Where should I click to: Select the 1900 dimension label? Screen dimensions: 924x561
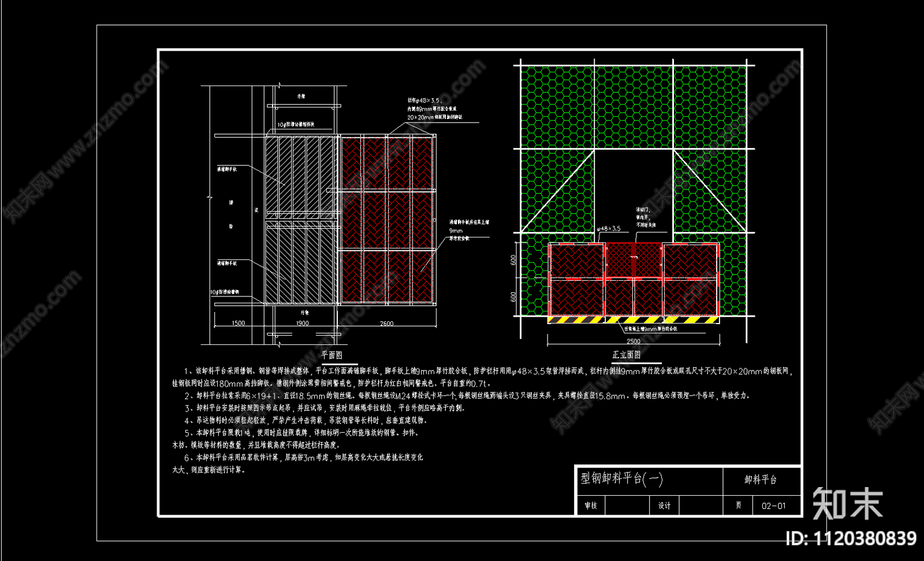point(302,323)
